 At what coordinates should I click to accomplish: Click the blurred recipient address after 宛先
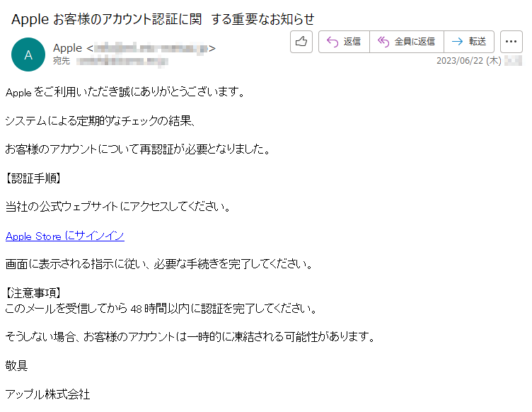122,62
